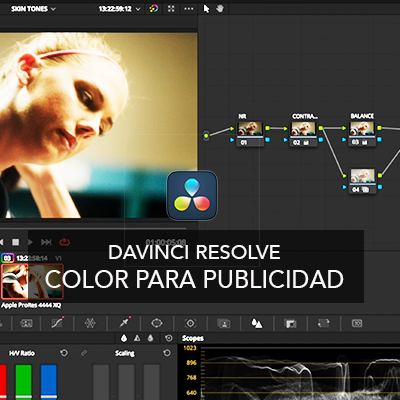Select the clip 03 thumbnail
The image size is (400, 400).
pyautogui.click(x=32, y=282)
